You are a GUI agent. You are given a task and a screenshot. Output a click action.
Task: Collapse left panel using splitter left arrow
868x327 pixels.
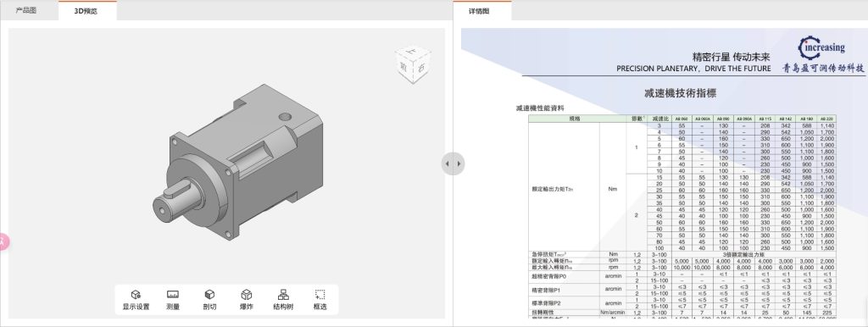[x=448, y=163]
